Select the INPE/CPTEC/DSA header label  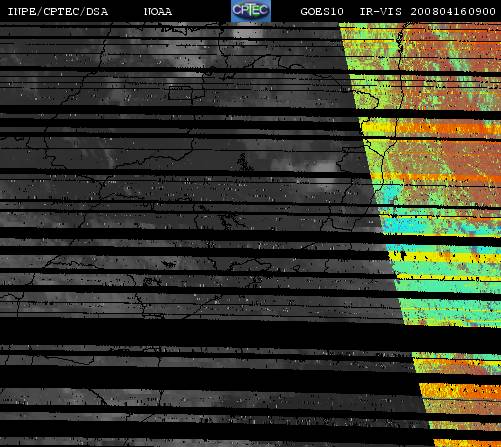tap(58, 12)
